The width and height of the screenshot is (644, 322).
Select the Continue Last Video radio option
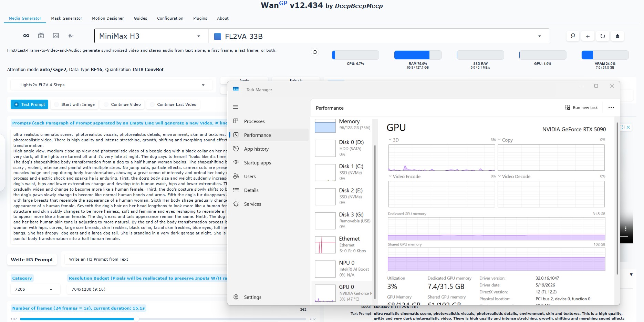pyautogui.click(x=173, y=104)
